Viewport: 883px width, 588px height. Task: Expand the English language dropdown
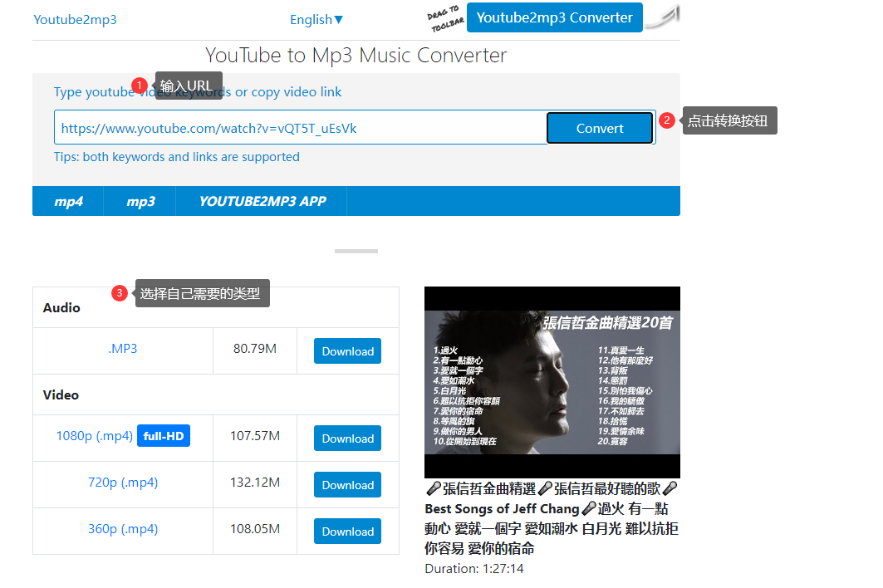click(316, 20)
